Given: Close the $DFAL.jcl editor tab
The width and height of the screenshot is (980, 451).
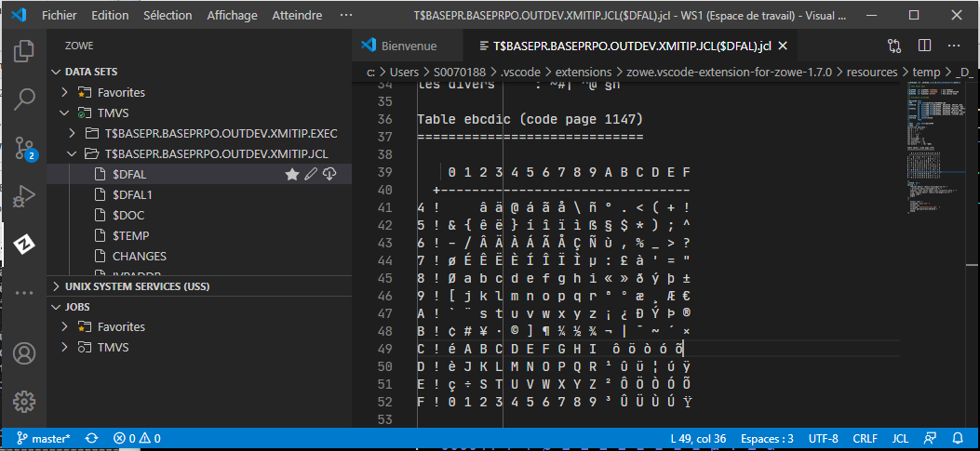Looking at the screenshot, I should coord(782,46).
